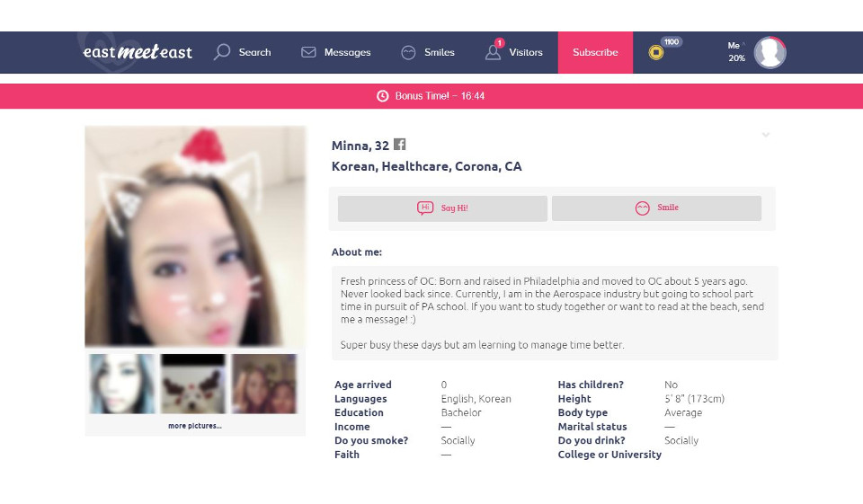This screenshot has height=504, width=863.
Task: Click the Facebook icon beside the profile name
Action: (400, 145)
